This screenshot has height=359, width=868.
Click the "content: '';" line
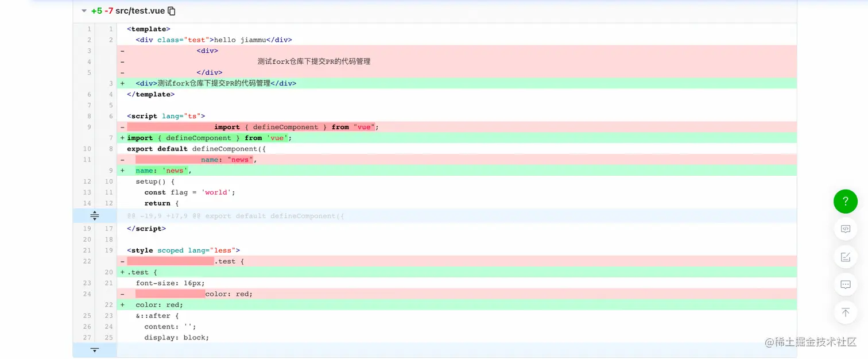pos(456,327)
